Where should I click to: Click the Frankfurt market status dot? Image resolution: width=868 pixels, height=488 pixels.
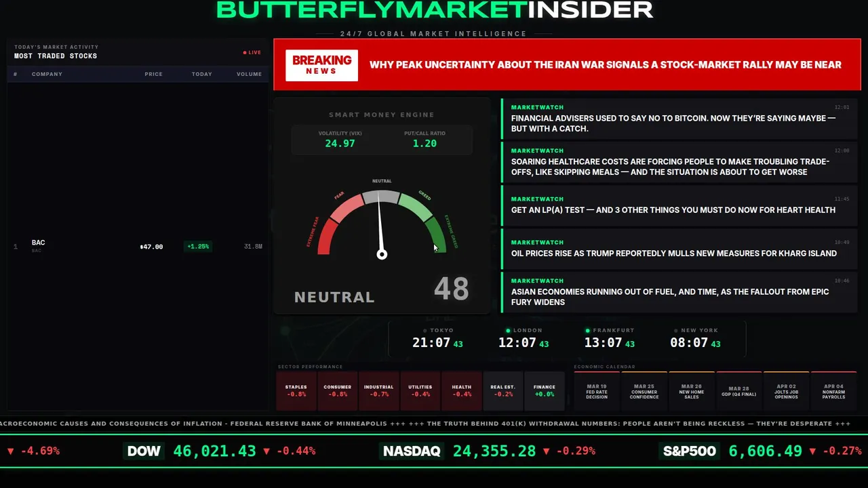coord(588,331)
